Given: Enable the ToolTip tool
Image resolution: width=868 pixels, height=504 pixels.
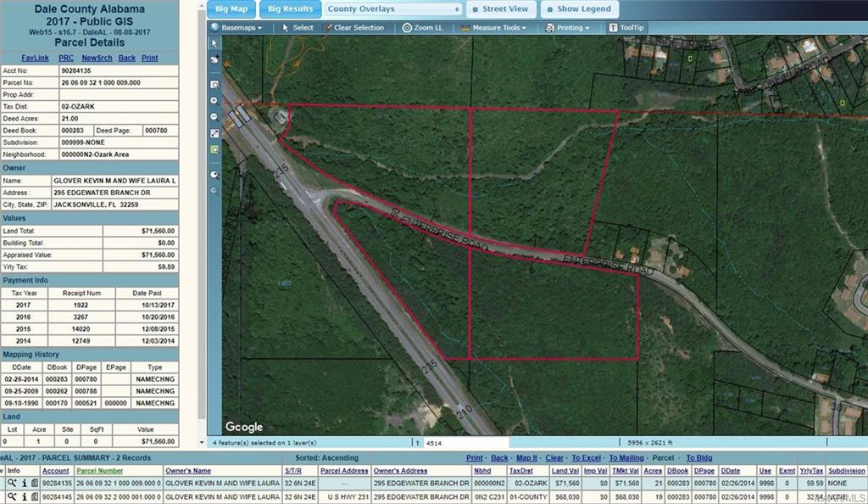Looking at the screenshot, I should 626,28.
